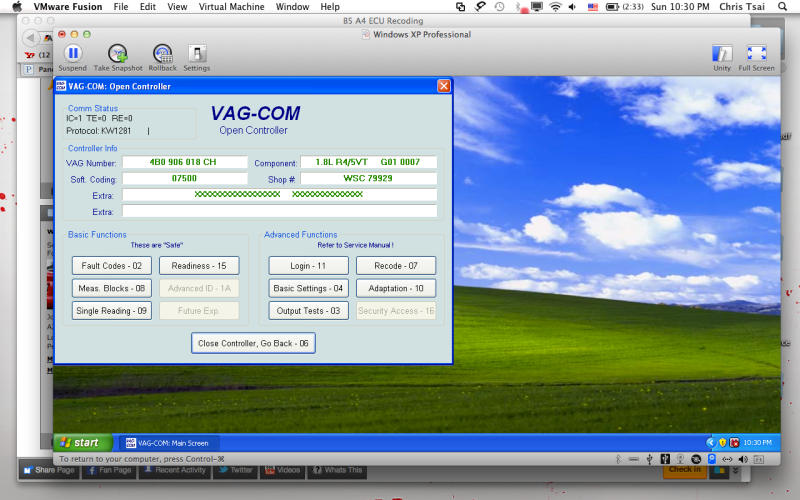Screen dimensions: 800x500
Task: Click the Time Machine icon in menu bar
Action: pyautogui.click(x=499, y=7)
